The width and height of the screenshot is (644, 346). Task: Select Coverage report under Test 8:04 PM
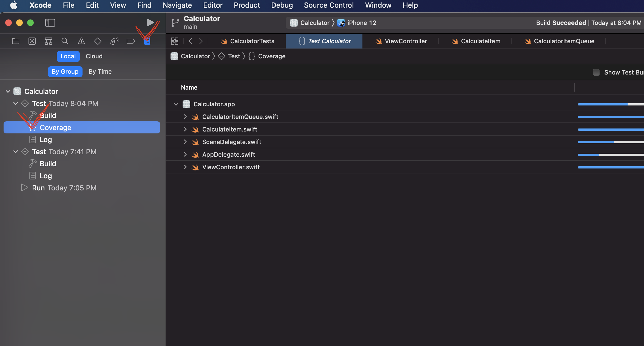pos(82,127)
